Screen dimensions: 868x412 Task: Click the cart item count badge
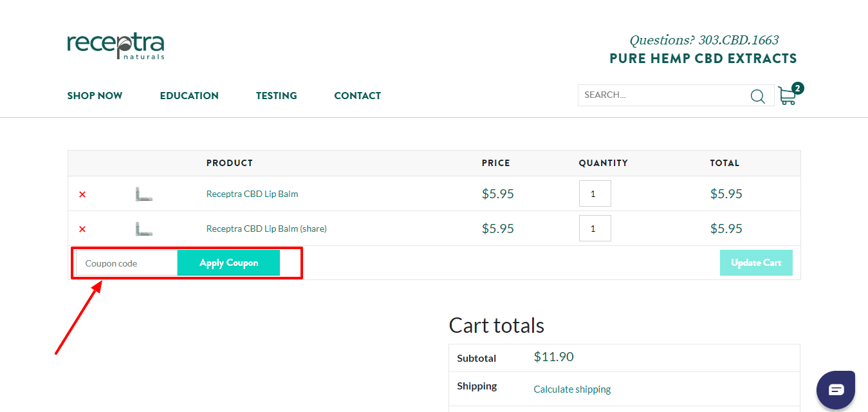click(797, 88)
